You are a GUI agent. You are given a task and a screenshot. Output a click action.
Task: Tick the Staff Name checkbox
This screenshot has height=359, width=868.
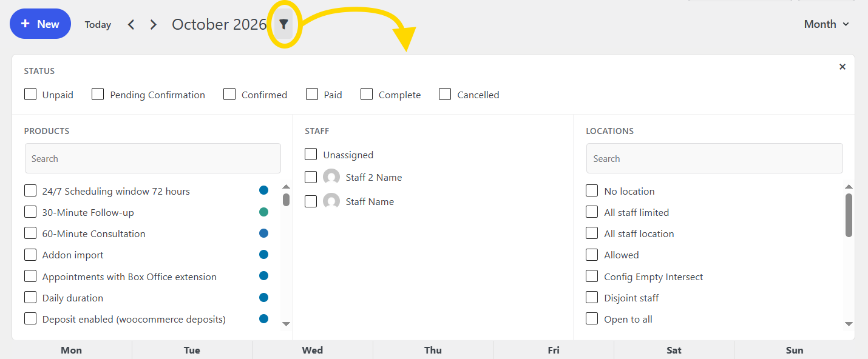[311, 201]
